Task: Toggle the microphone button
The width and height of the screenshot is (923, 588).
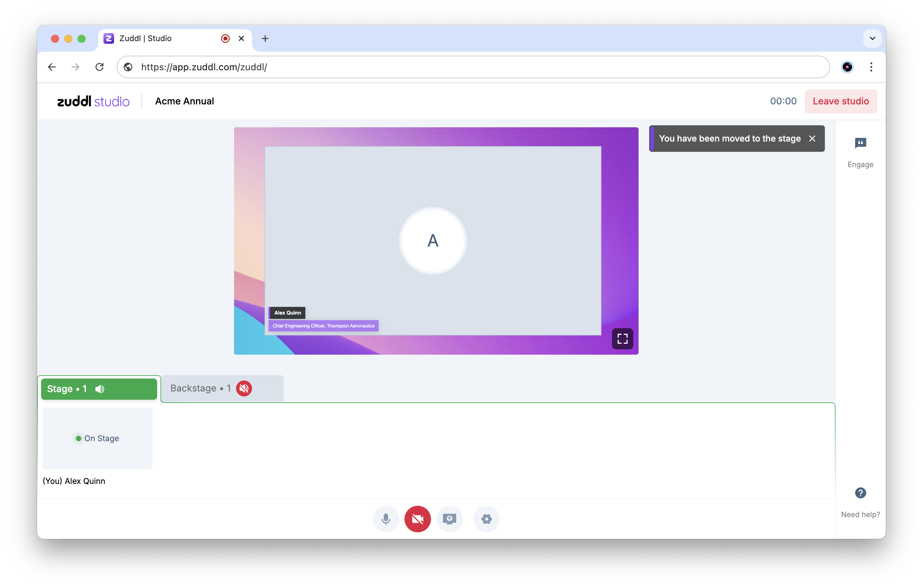Action: (x=386, y=519)
